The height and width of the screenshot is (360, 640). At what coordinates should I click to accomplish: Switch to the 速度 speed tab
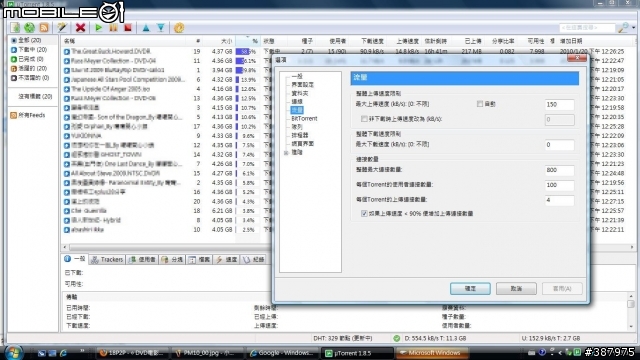227,260
